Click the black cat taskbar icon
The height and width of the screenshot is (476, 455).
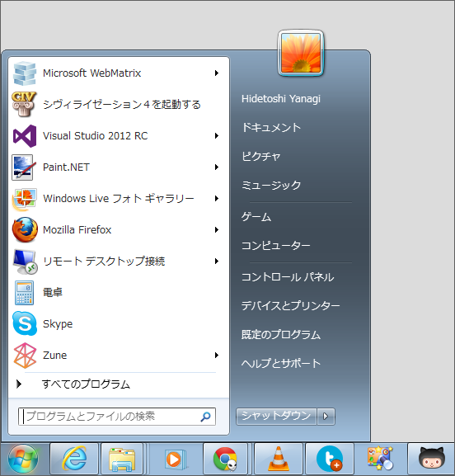(431, 458)
